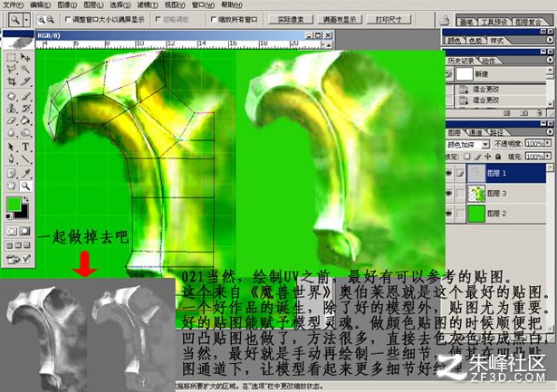Open the 画笔 palette well tab
The image size is (557, 392).
(466, 22)
